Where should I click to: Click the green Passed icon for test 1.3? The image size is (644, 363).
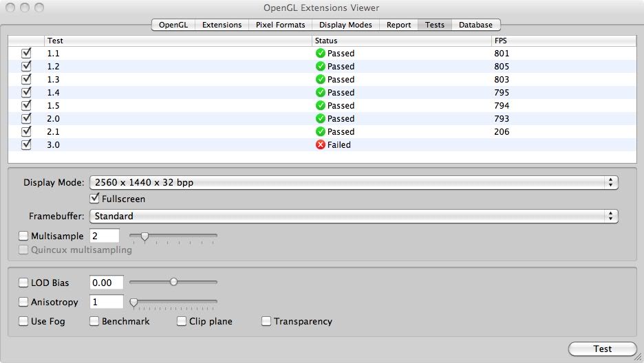point(321,80)
